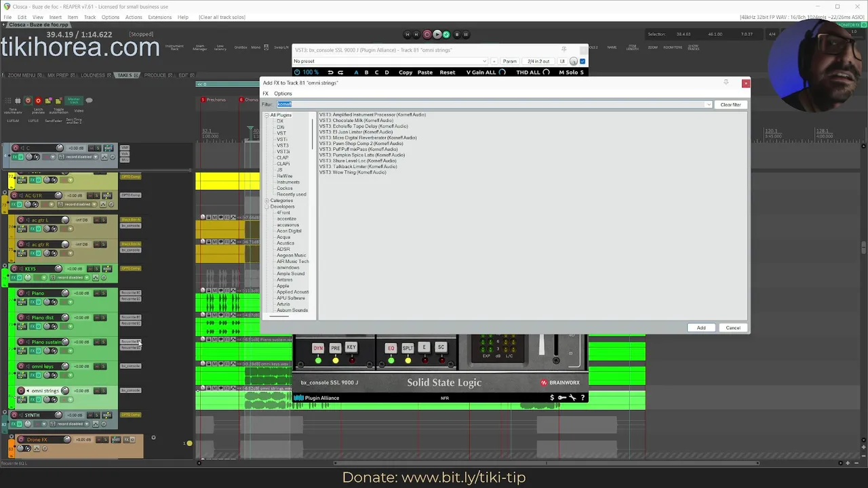Select VST3: Puff Puff mixPass plugin

click(359, 149)
